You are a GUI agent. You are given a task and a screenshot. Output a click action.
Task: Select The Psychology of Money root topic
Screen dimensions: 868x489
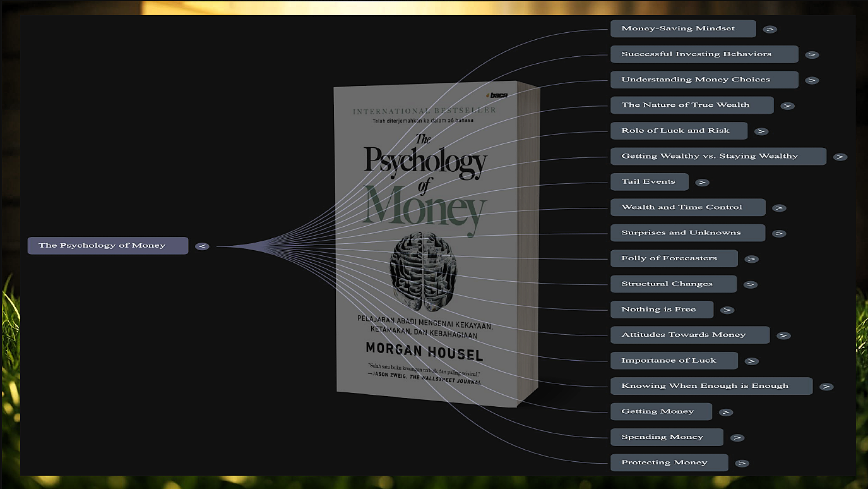click(108, 246)
